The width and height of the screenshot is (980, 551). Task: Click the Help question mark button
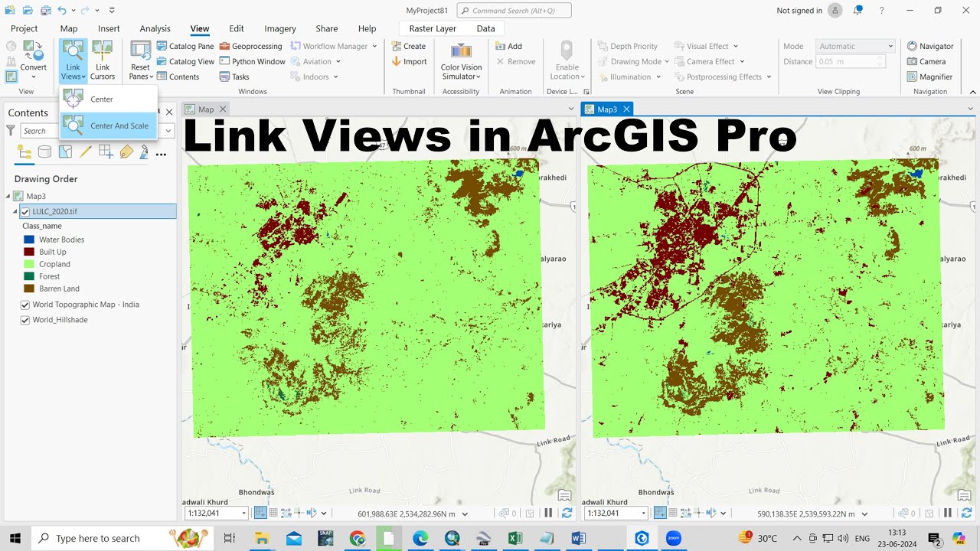[x=882, y=11]
